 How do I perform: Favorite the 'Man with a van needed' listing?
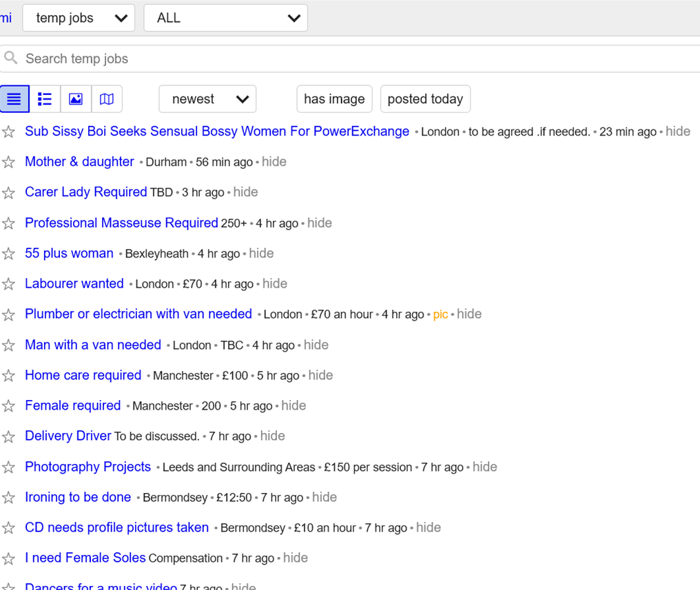(x=8, y=345)
